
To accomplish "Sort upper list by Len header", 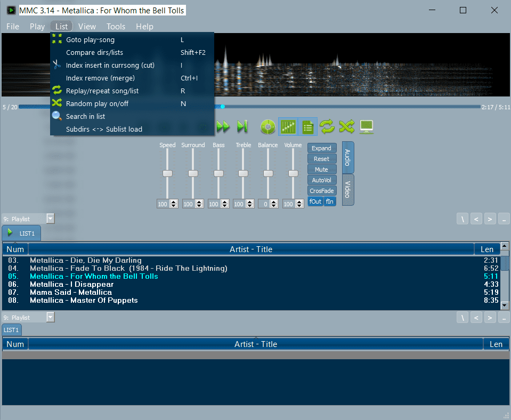I will [x=487, y=249].
